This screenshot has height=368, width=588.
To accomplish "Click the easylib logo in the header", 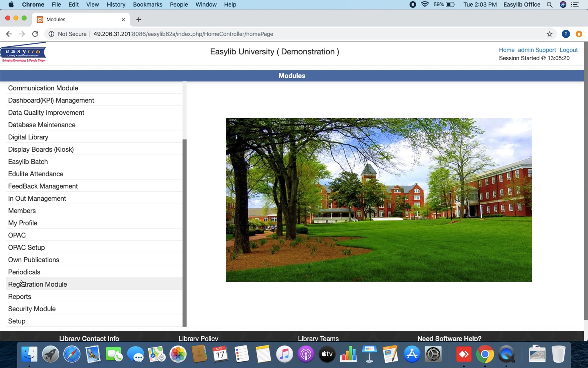I will click(x=23, y=52).
